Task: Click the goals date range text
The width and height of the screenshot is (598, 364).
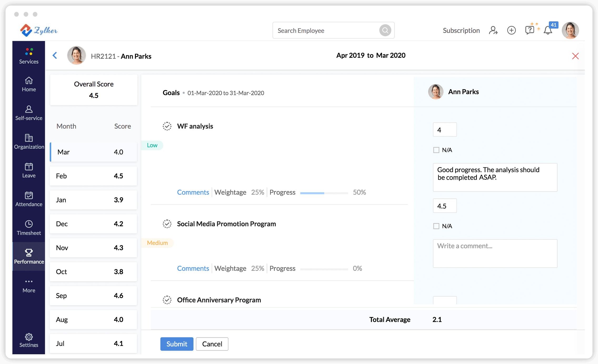Action: coord(226,93)
